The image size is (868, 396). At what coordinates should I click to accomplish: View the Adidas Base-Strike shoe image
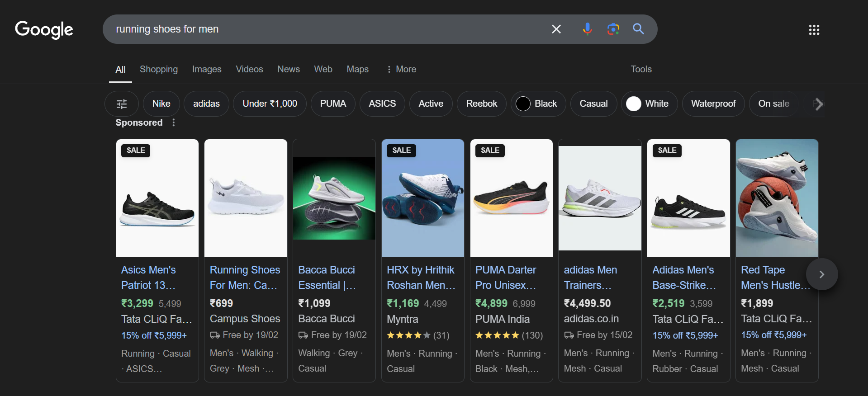688,198
